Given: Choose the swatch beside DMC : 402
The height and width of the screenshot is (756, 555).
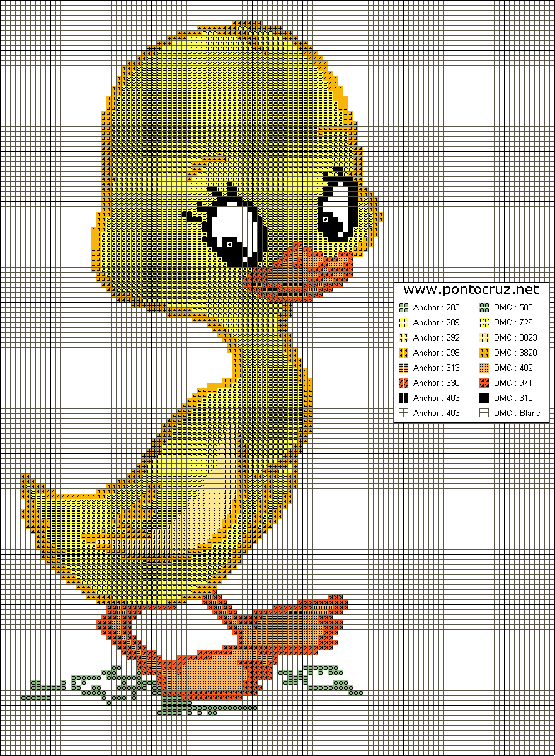Looking at the screenshot, I should tap(484, 368).
